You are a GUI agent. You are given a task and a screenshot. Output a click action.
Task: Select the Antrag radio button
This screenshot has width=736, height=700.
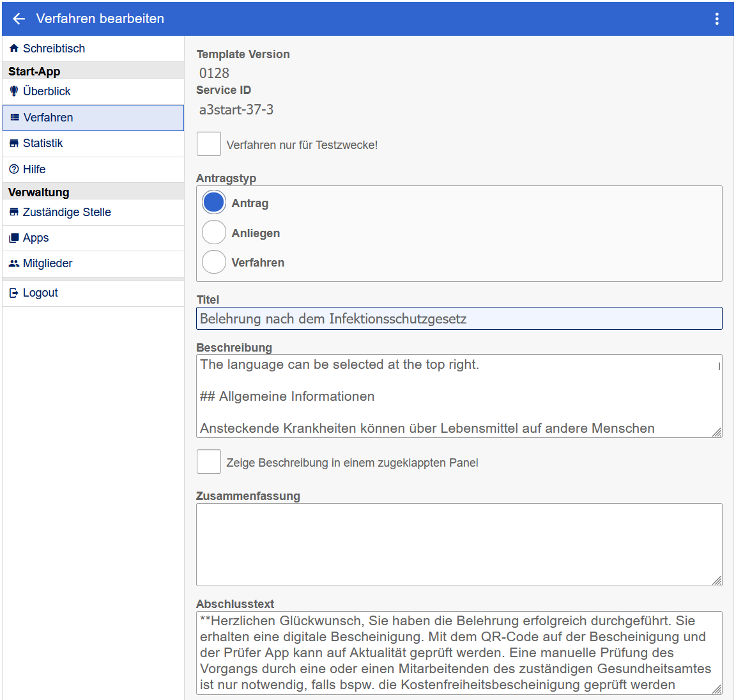[213, 203]
